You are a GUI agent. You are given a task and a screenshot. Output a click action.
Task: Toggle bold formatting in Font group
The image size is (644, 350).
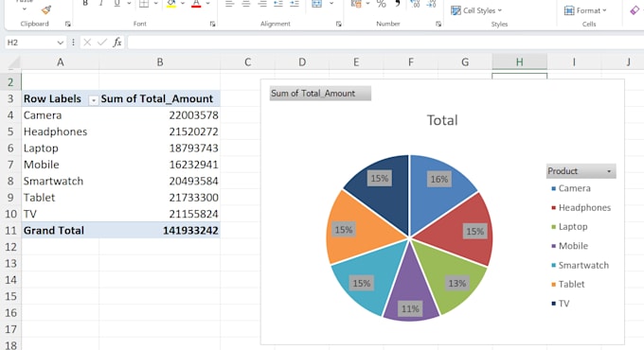(x=85, y=3)
